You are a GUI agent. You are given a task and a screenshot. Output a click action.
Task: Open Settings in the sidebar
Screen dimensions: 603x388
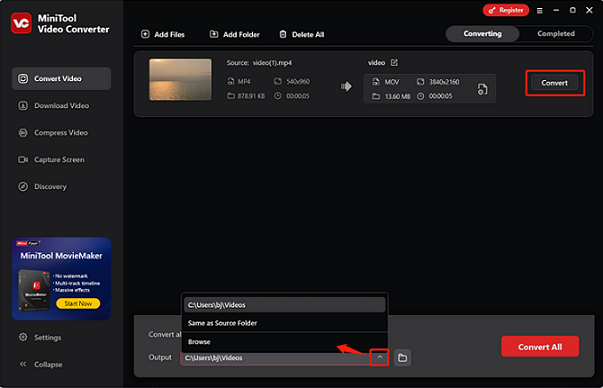coord(40,337)
